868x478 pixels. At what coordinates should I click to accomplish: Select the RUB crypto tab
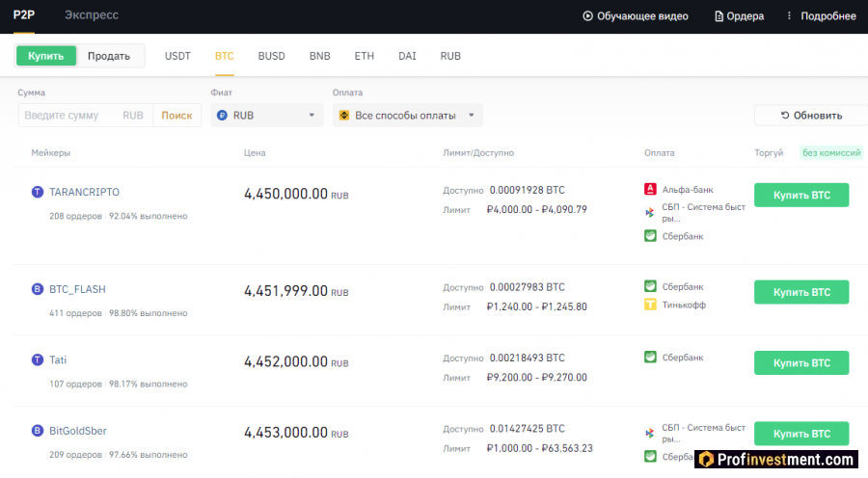pyautogui.click(x=450, y=56)
